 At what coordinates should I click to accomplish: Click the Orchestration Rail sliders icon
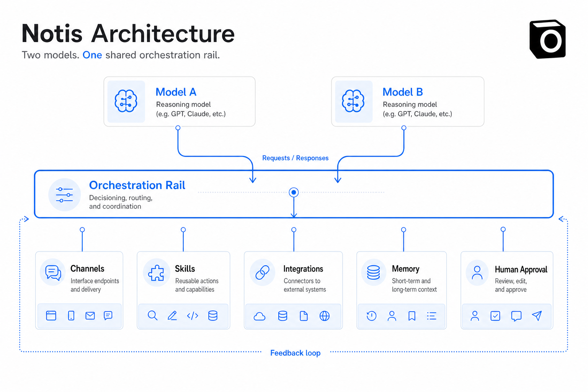[64, 195]
